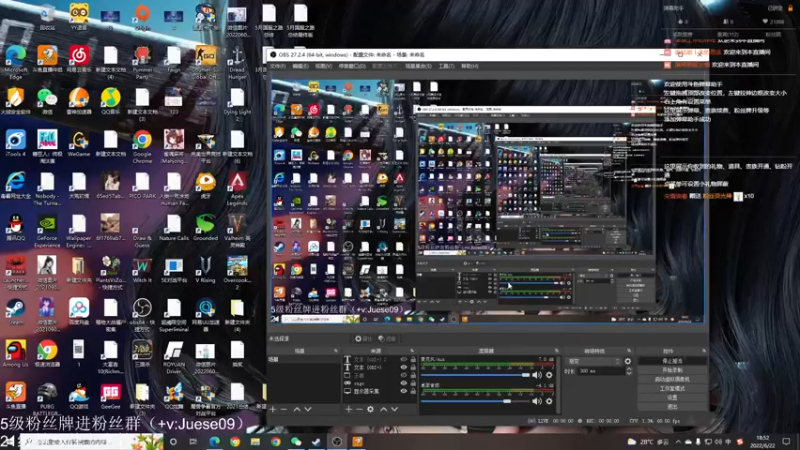Toggle lock on second text (GDI+) source
Screen dimensions: 800x450
tap(413, 367)
